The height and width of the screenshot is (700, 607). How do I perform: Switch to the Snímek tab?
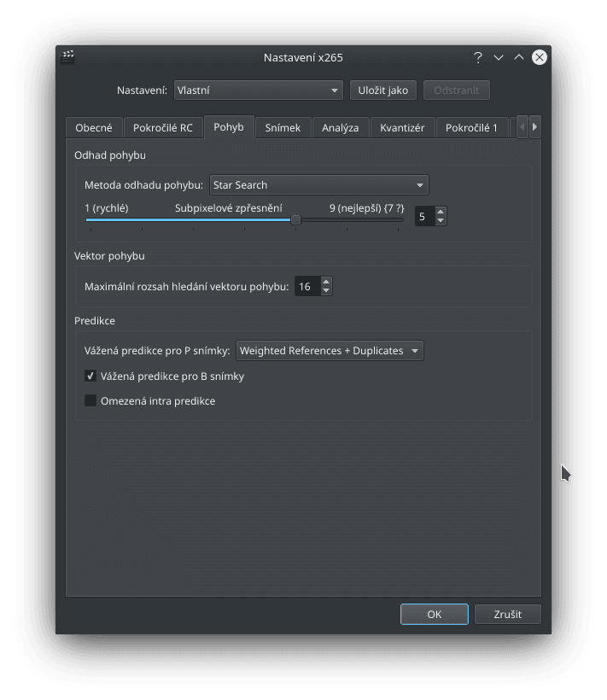tap(283, 128)
